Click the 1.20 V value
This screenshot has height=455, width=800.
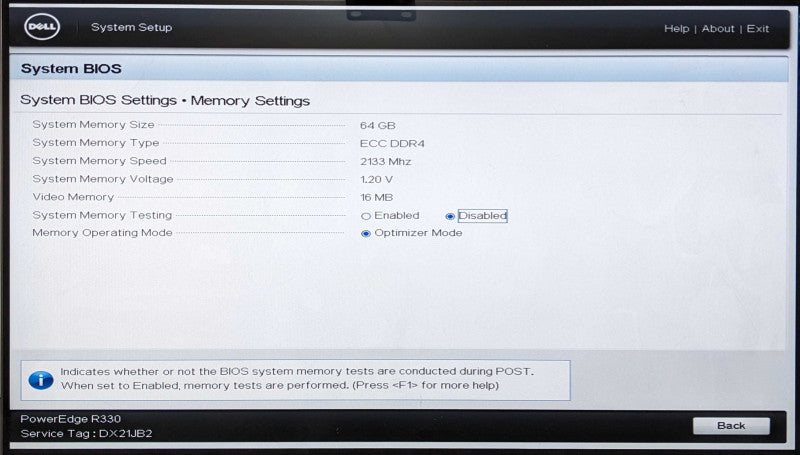[x=377, y=180]
